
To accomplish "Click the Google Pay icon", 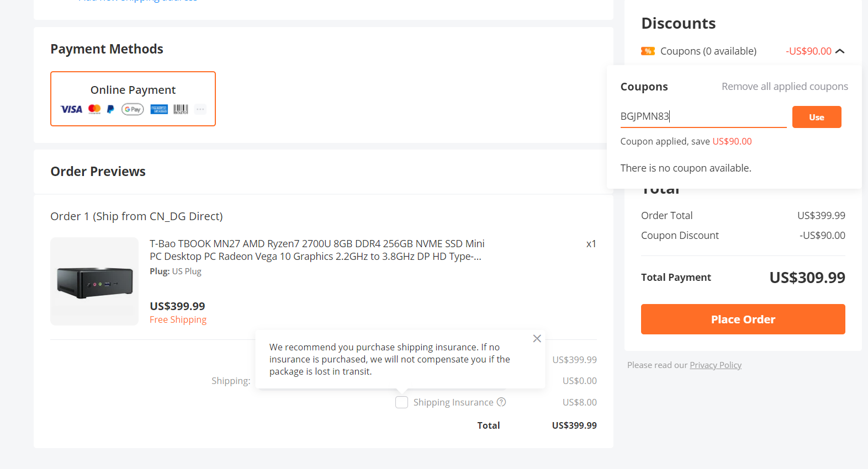I will click(133, 109).
